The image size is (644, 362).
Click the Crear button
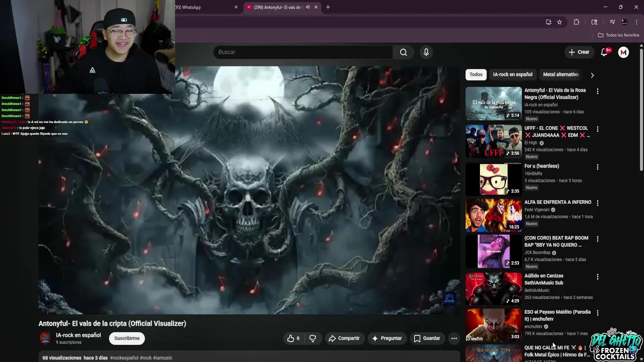click(x=579, y=52)
